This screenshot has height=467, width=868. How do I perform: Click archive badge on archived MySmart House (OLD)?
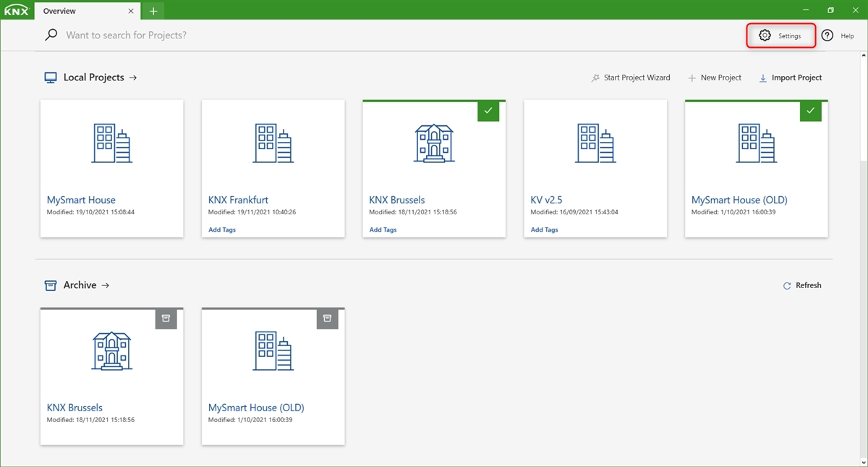pos(327,318)
